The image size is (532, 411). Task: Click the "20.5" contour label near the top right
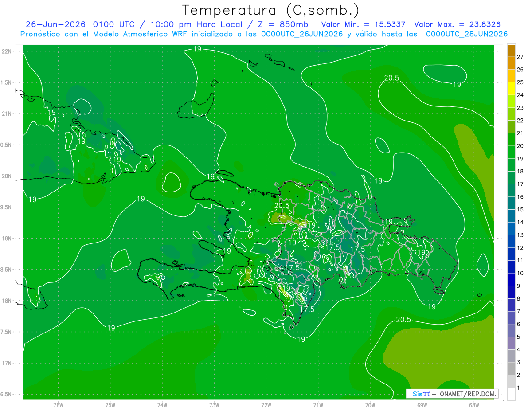391,78
